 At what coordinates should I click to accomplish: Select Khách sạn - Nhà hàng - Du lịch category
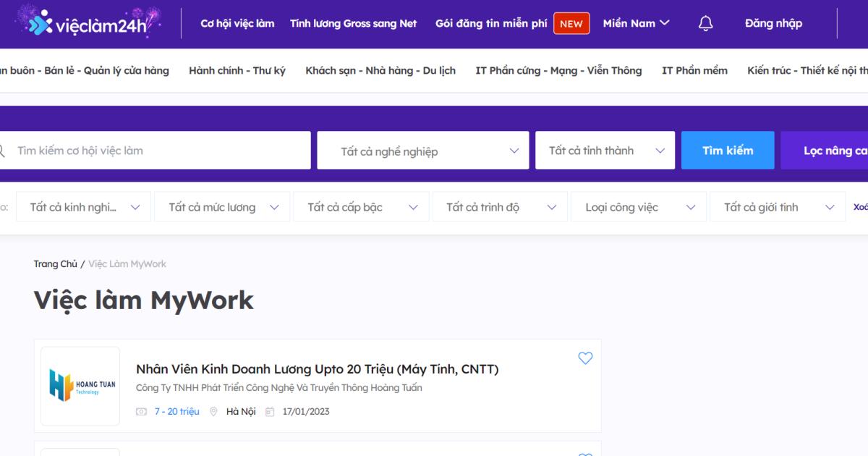pyautogui.click(x=380, y=70)
